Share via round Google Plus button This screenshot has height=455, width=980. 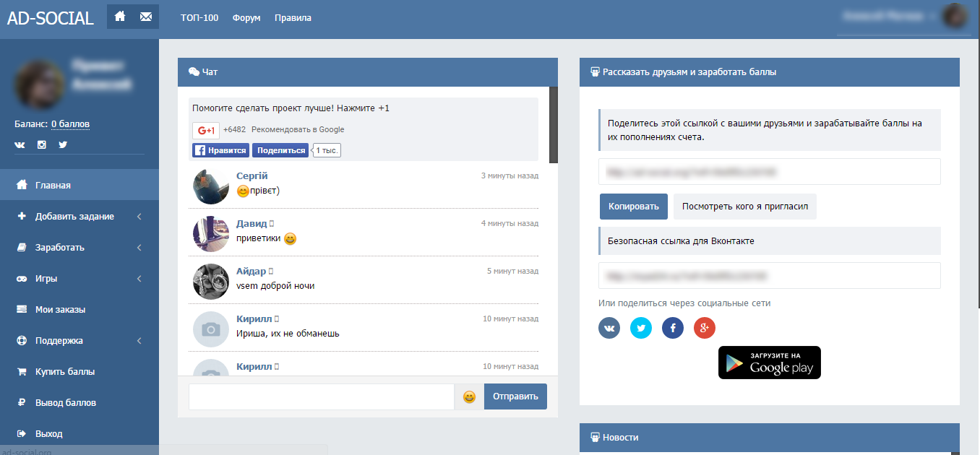(x=705, y=329)
